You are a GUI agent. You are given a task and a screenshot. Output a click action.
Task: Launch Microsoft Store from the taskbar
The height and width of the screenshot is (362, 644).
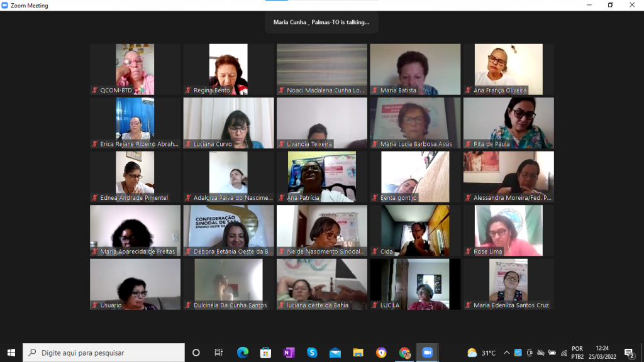(265, 353)
